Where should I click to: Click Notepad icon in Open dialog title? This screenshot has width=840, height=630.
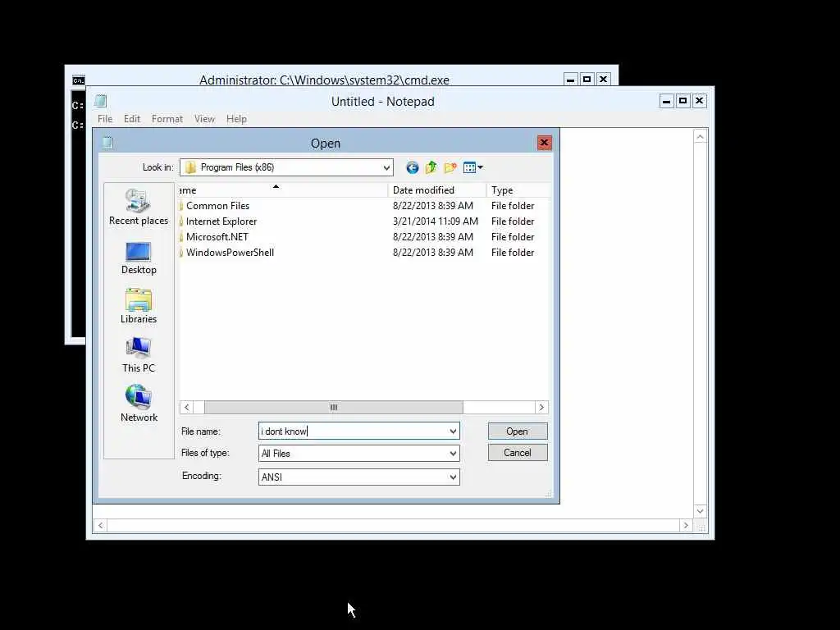click(x=107, y=143)
